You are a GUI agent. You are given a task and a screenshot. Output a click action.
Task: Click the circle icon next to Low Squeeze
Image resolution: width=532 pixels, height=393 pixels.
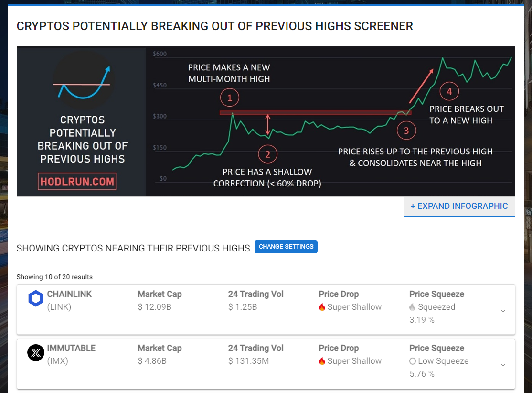pos(413,361)
